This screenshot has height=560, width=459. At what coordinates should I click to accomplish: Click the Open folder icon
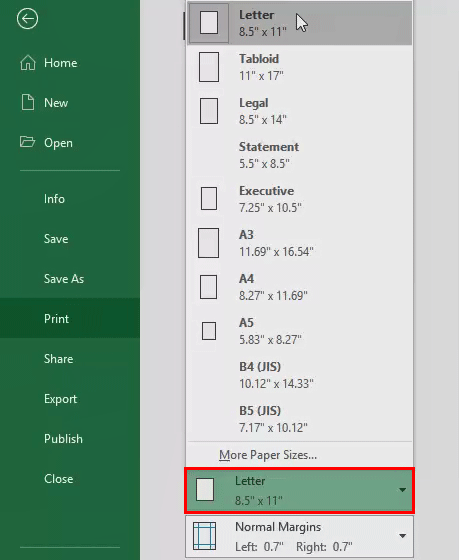tap(28, 142)
